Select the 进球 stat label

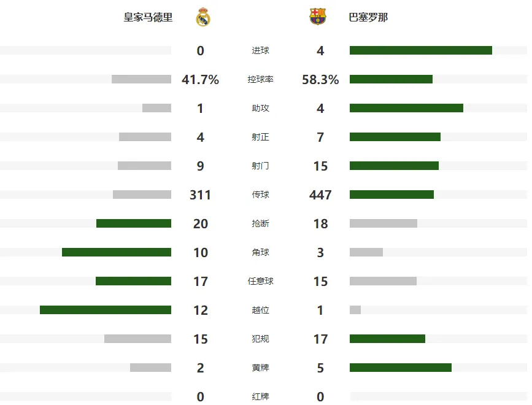pos(260,50)
